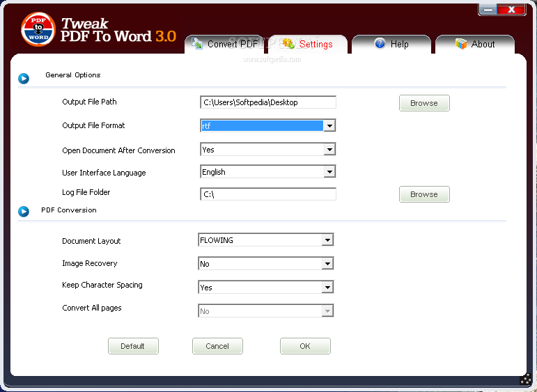
Task: Confirm settings with OK button
Action: click(305, 346)
